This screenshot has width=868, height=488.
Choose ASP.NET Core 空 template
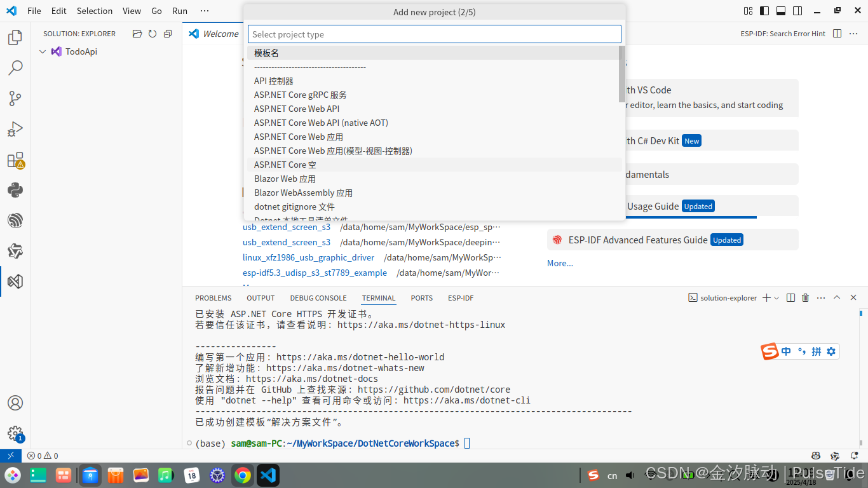435,165
